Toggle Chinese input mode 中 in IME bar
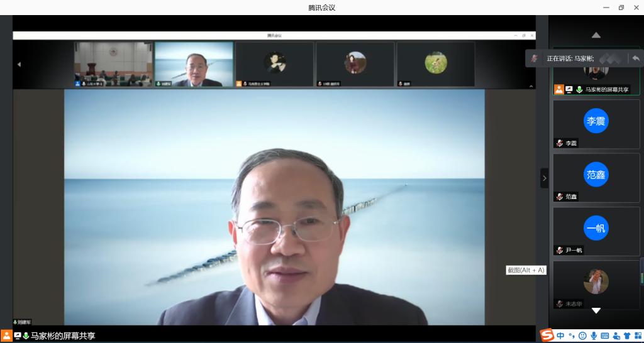 tap(560, 335)
